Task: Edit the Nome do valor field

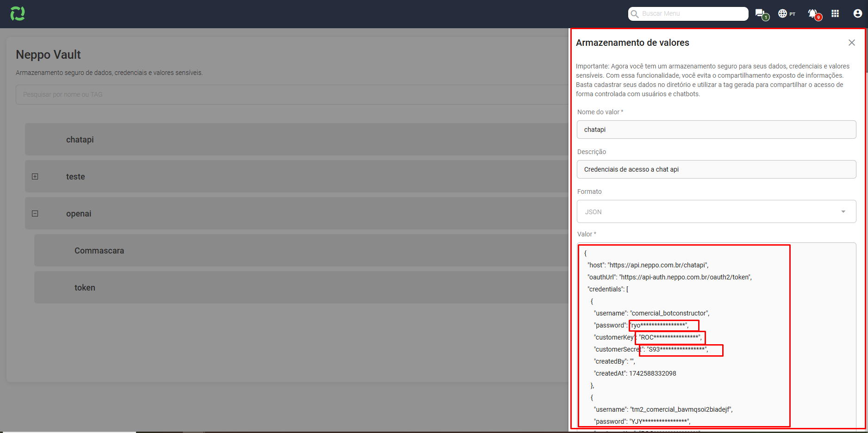Action: point(716,130)
